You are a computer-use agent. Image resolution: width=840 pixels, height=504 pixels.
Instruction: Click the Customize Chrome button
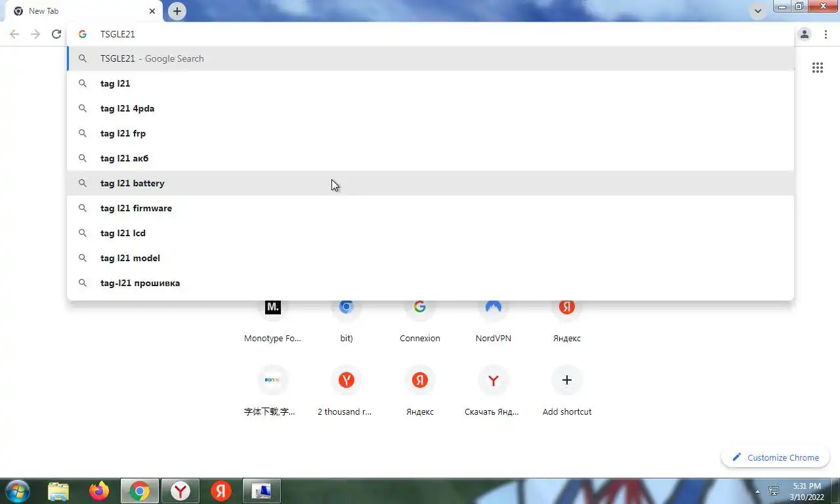pos(776,457)
